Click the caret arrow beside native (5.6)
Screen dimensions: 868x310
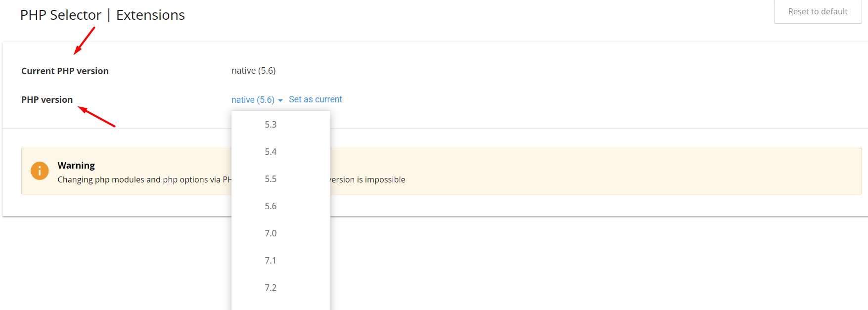pos(280,100)
